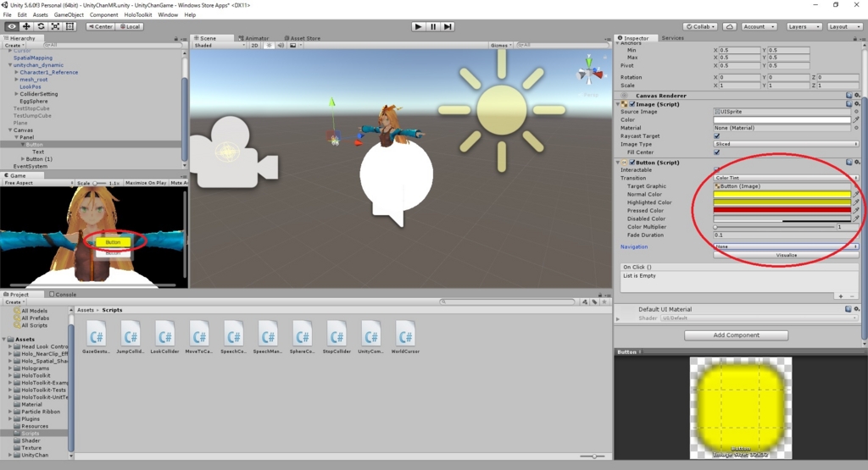Screen dimensions: 868x470
Task: Switch to Services tab
Action: [x=672, y=38]
